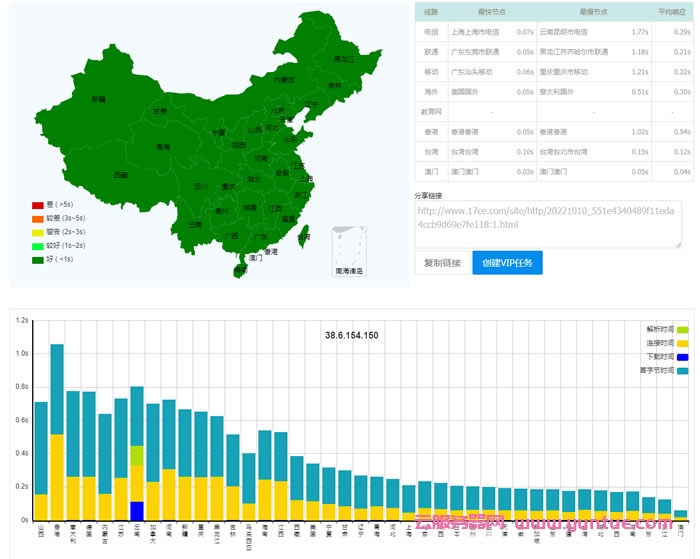Toggle 下载时间 series in chart legend
Screen dimensions: 700x559
666,356
